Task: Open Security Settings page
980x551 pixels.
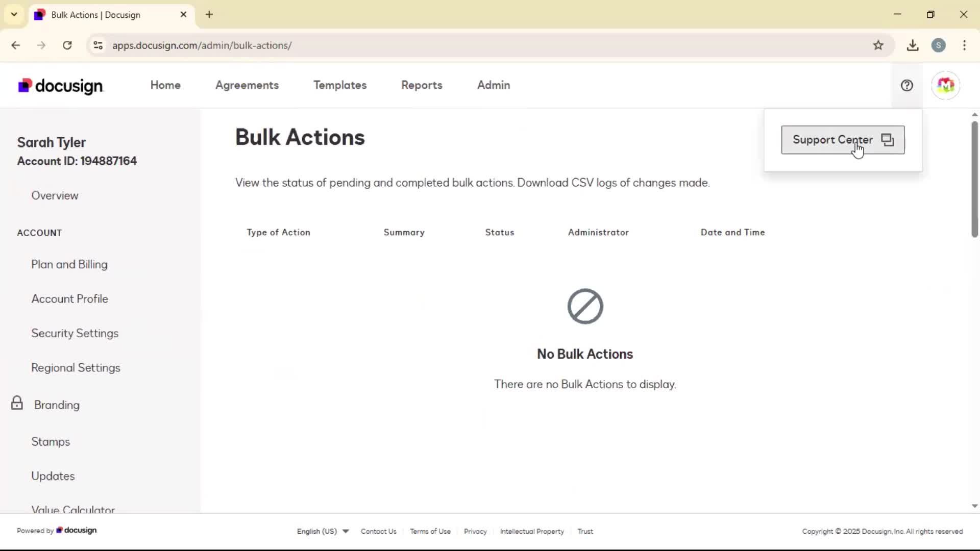Action: 75,333
